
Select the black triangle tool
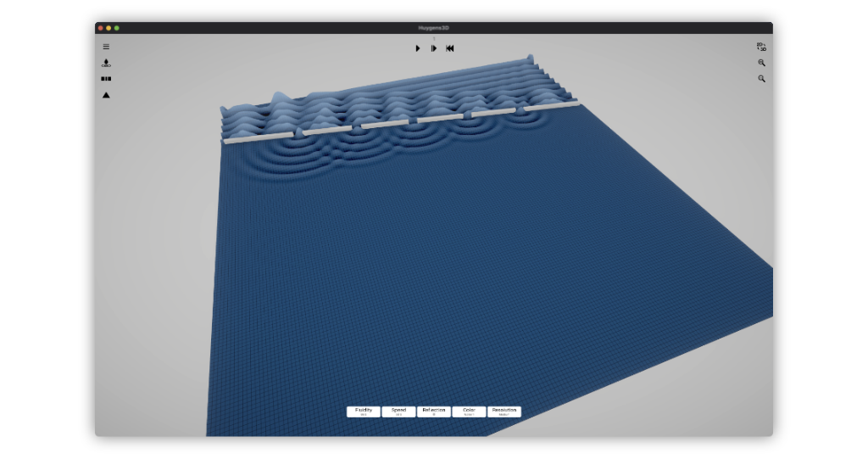tap(106, 95)
